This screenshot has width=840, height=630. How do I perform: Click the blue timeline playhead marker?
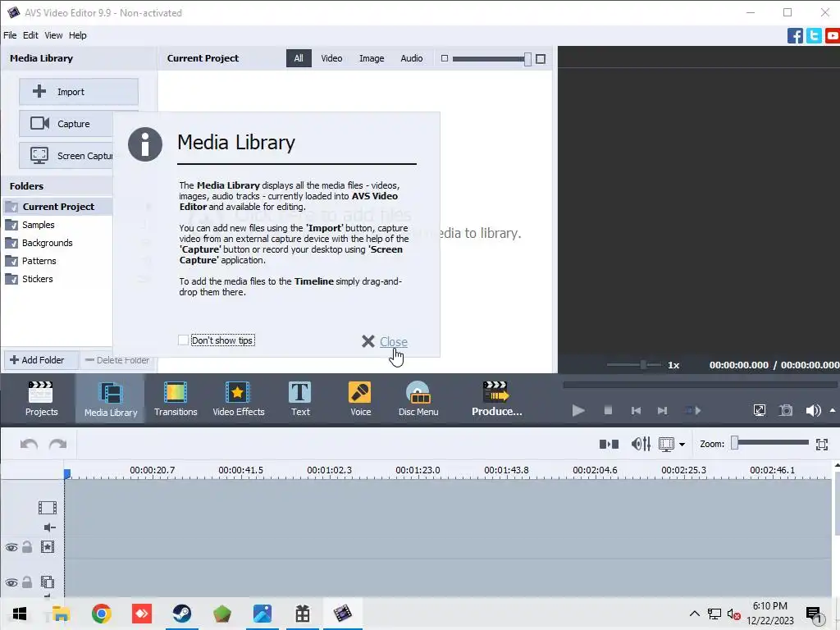(67, 473)
